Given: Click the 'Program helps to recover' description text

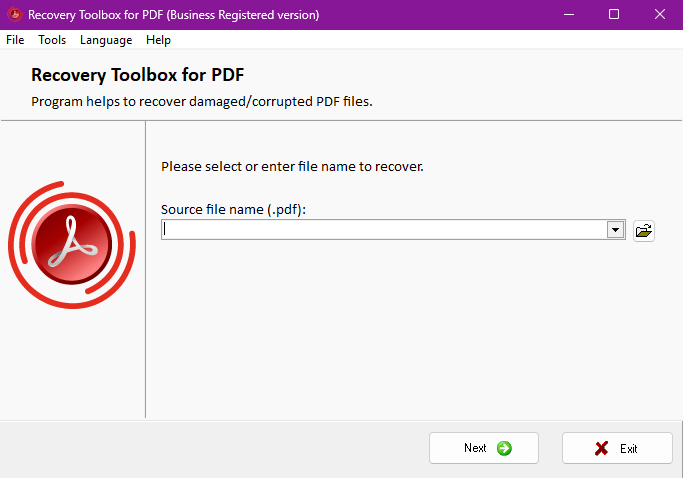Looking at the screenshot, I should click(x=201, y=101).
